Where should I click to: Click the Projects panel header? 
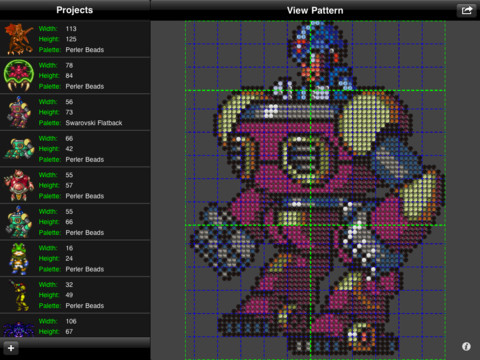(x=75, y=10)
